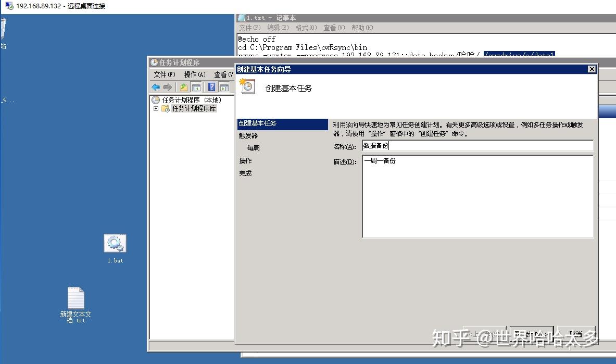This screenshot has width=616, height=364.
Task: Open help via the blue question mark icon
Action: click(x=210, y=87)
